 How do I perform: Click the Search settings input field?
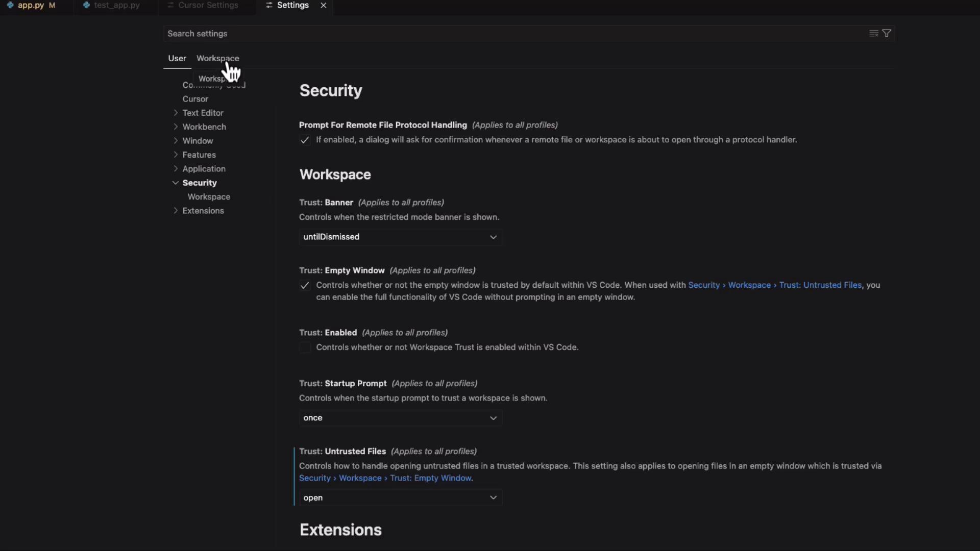pos(510,33)
